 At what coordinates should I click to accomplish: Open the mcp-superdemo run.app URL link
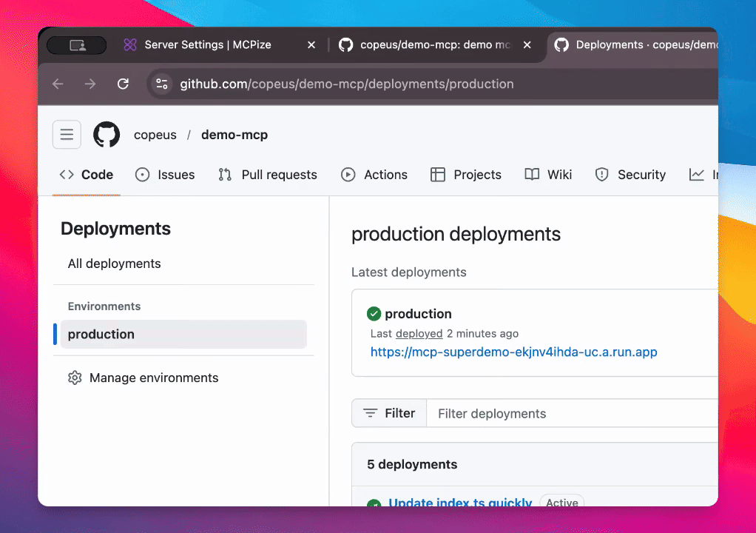[513, 352]
